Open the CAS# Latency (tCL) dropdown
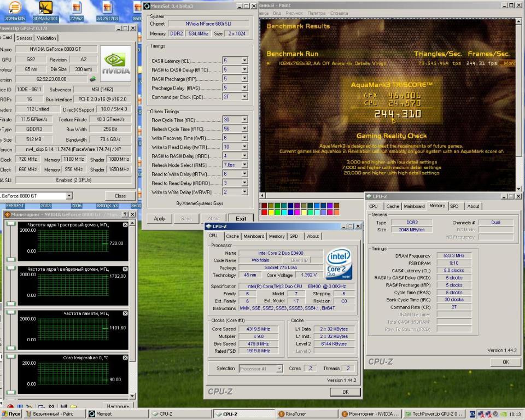Screen dimensions: 525x420 245,61
